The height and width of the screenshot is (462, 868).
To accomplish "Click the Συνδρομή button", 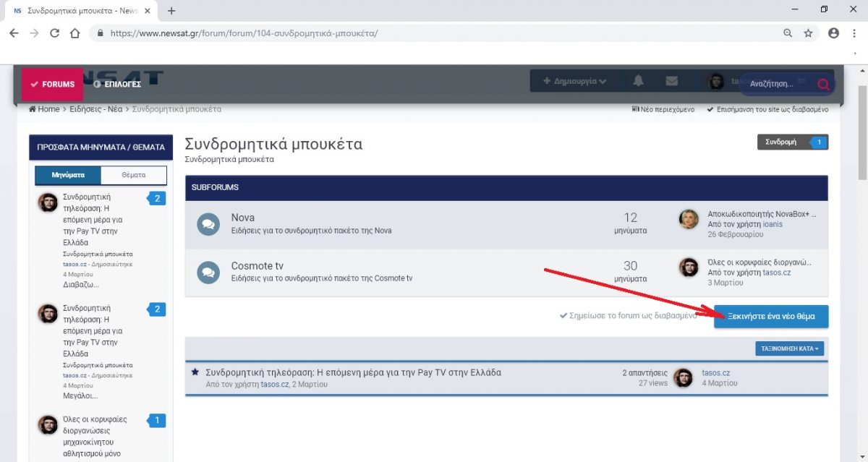I will [x=781, y=142].
